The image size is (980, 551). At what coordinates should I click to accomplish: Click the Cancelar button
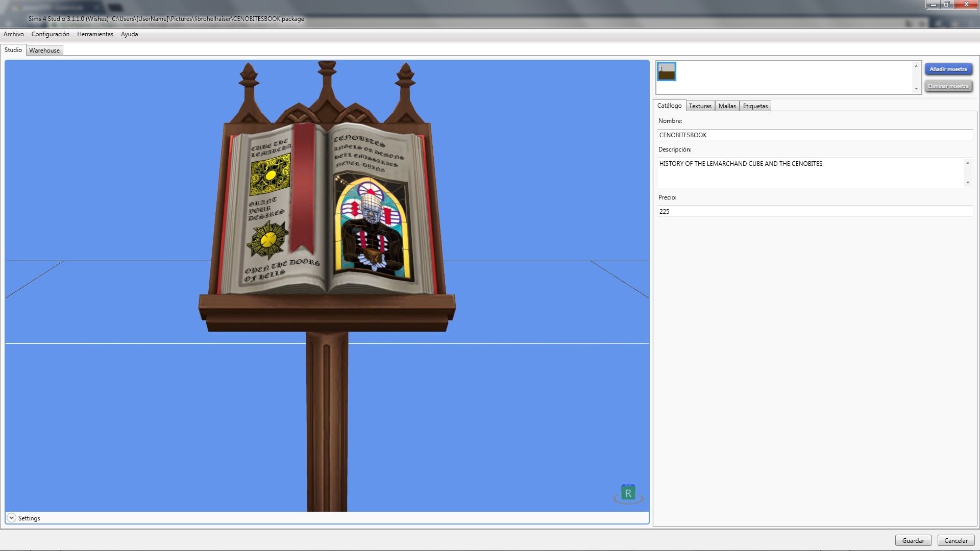click(956, 540)
